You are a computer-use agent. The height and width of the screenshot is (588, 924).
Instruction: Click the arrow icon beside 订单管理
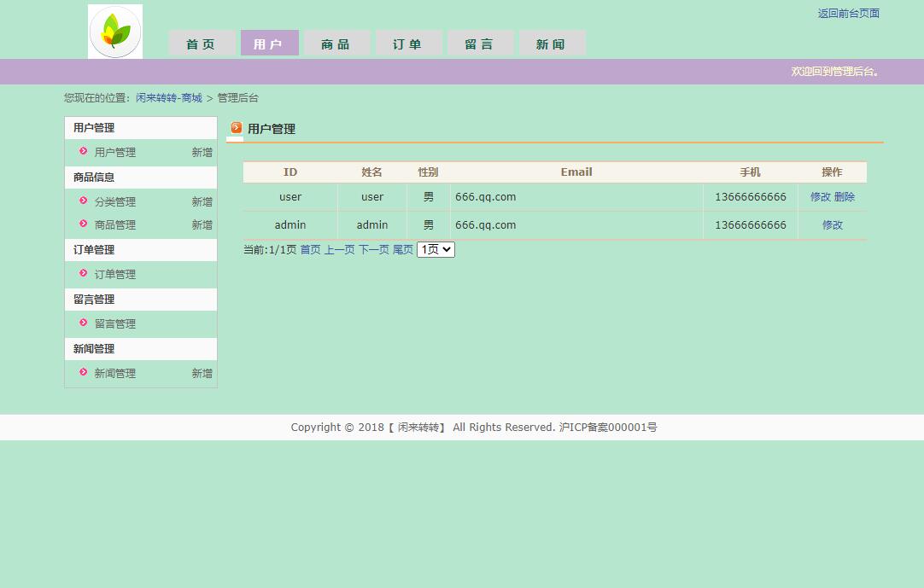(83, 274)
